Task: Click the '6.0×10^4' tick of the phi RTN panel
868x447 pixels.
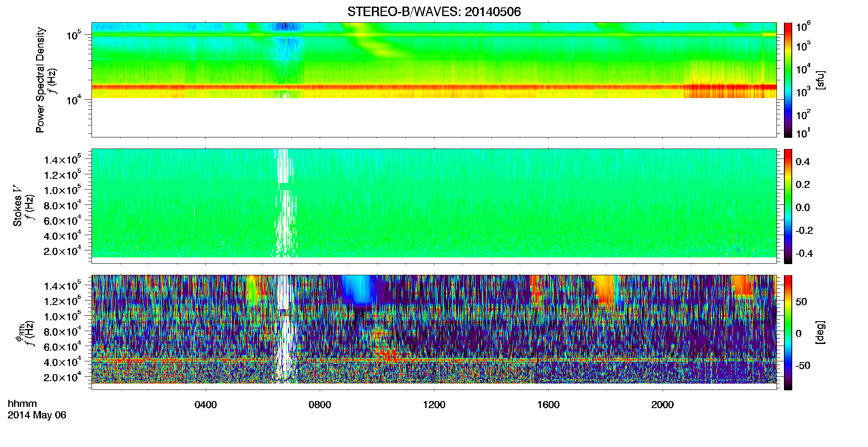Action: [x=63, y=346]
